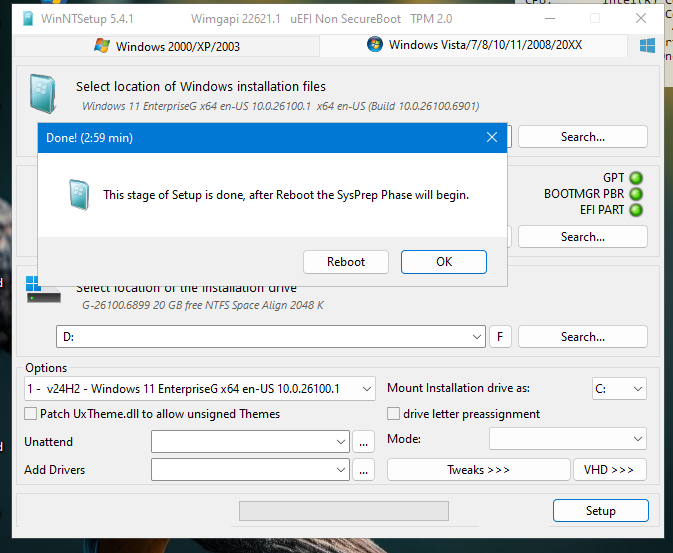Click the Setup button
The image size is (673, 553).
pyautogui.click(x=600, y=510)
